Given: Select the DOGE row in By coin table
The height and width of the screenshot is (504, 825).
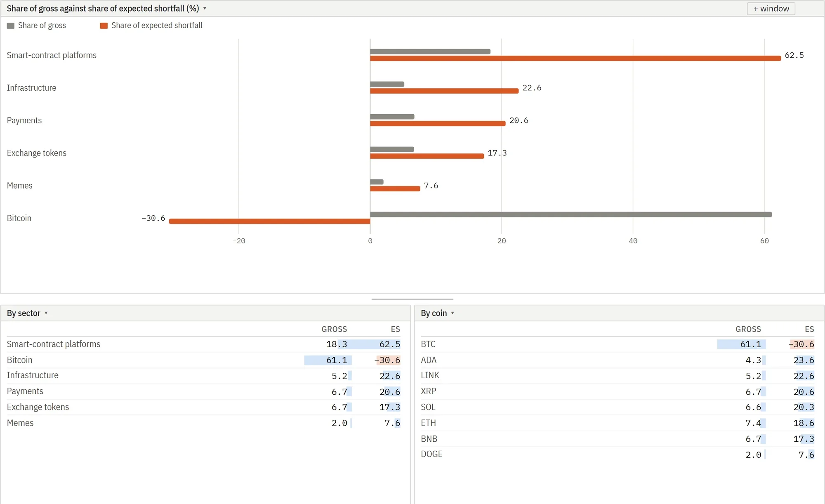Looking at the screenshot, I should pyautogui.click(x=618, y=455).
